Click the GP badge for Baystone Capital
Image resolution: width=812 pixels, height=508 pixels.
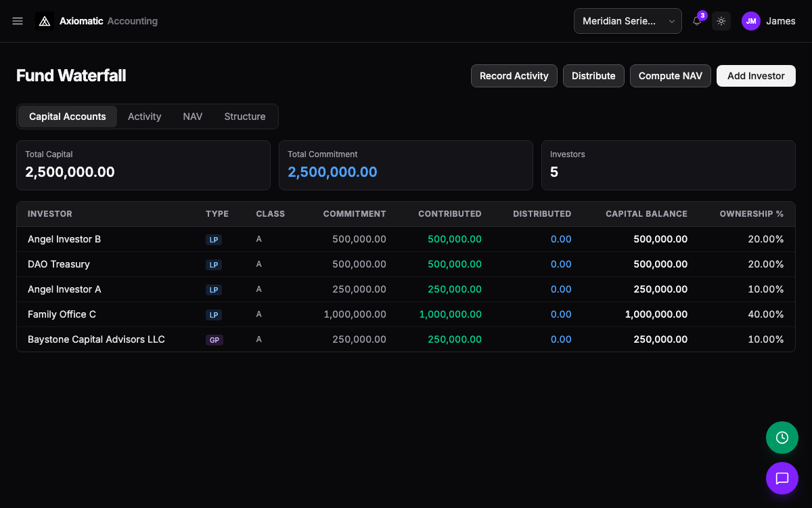(x=215, y=340)
